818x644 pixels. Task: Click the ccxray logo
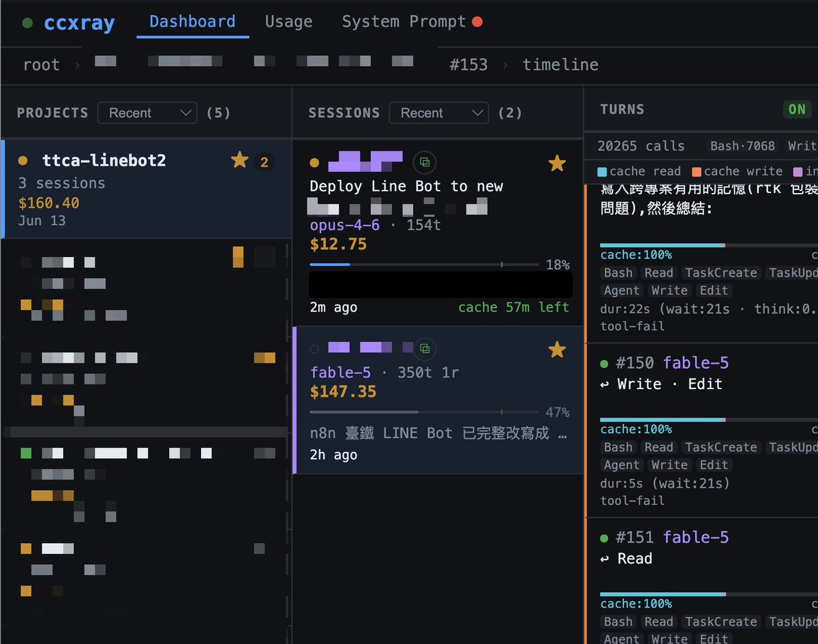(x=79, y=23)
